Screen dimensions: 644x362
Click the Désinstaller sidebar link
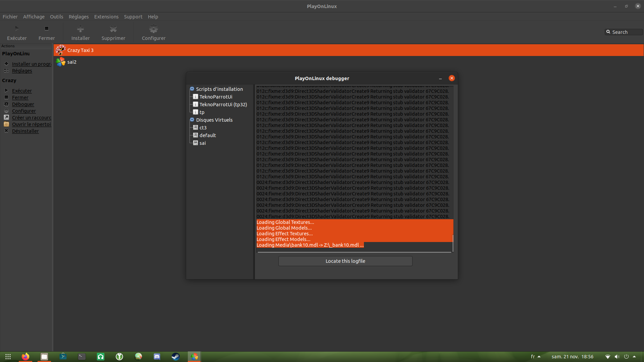(25, 131)
